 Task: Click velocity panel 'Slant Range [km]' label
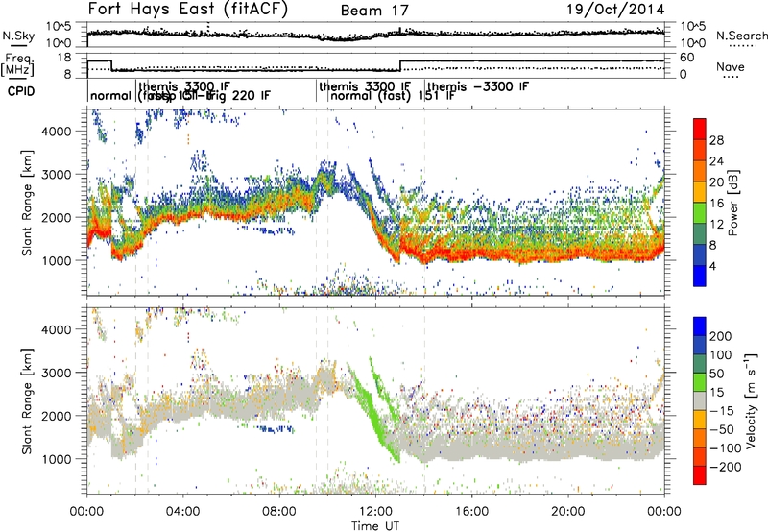pos(27,401)
